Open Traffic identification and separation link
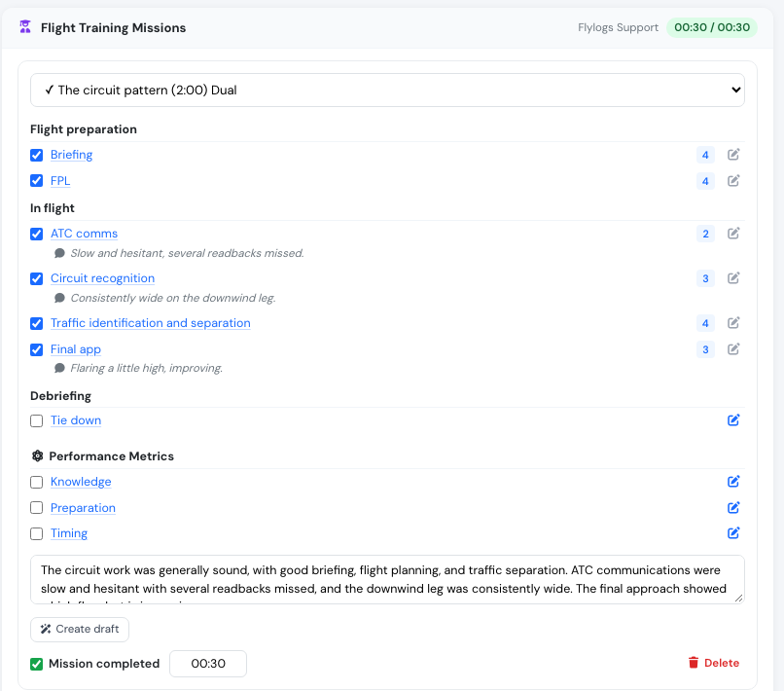Viewport: 784px width, 691px height. [151, 323]
